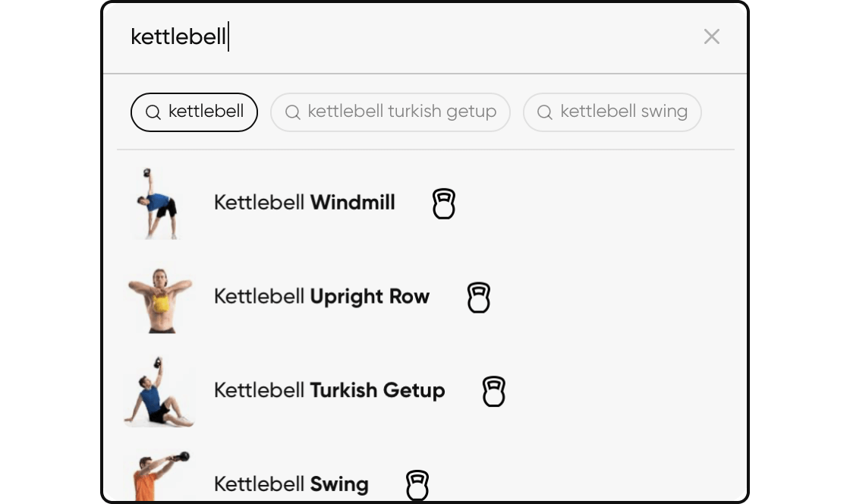The height and width of the screenshot is (504, 850).
Task: Click the kettlebell icon beside Turkish Getup
Action: coord(493,392)
